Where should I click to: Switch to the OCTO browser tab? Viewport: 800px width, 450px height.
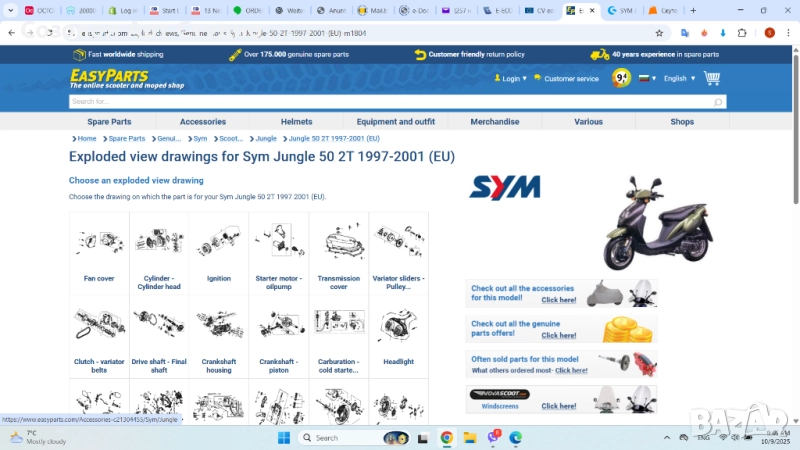click(39, 10)
